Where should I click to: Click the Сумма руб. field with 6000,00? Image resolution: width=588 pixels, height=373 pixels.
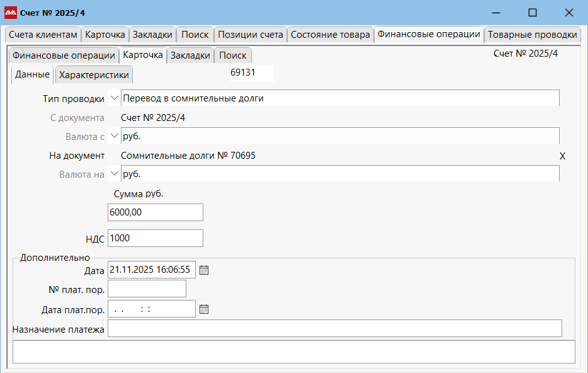[x=155, y=212]
